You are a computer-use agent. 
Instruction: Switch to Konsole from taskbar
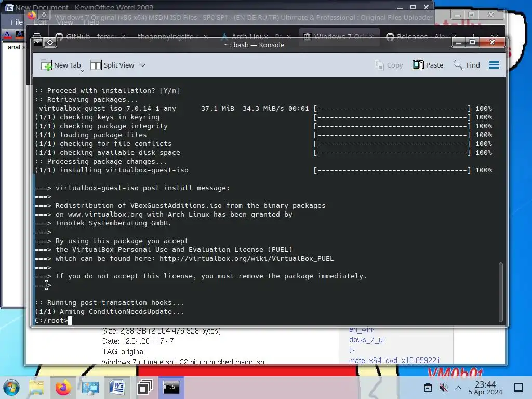[x=171, y=388]
